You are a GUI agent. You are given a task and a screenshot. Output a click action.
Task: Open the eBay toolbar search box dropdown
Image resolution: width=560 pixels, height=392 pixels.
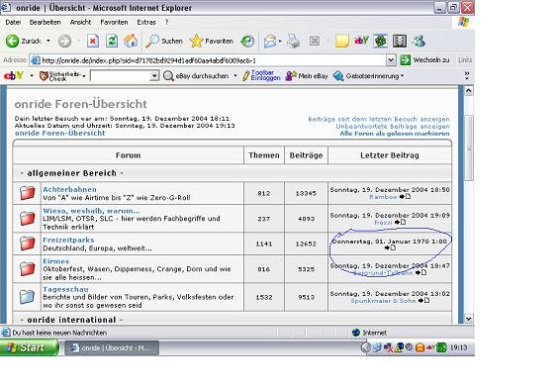154,76
